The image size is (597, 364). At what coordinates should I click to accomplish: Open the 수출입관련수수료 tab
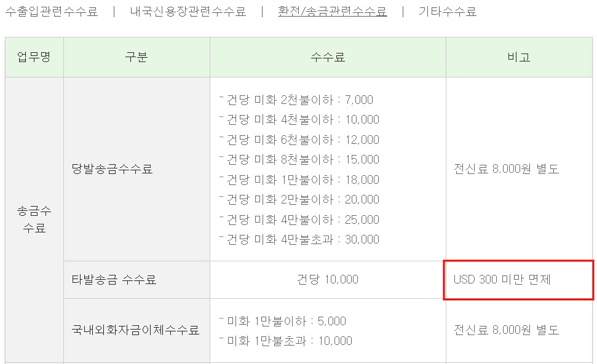tap(51, 11)
